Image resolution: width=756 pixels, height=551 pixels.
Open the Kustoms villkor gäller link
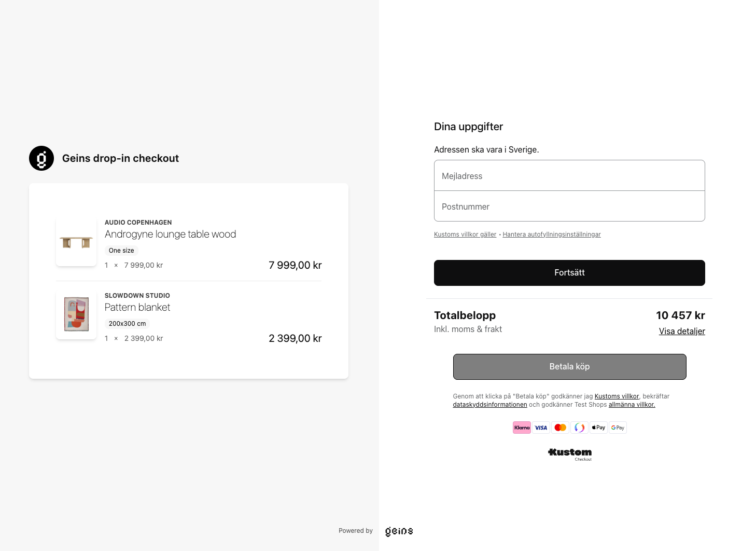pyautogui.click(x=465, y=235)
